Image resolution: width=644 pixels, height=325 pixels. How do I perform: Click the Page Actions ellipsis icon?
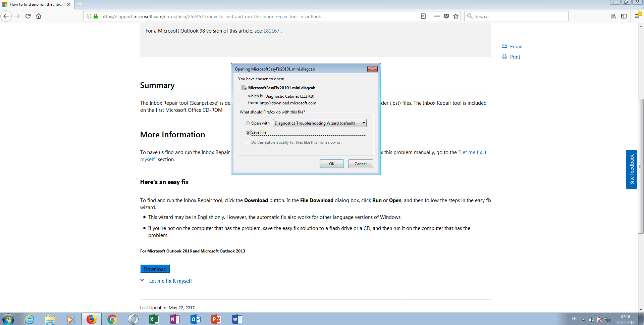click(437, 16)
